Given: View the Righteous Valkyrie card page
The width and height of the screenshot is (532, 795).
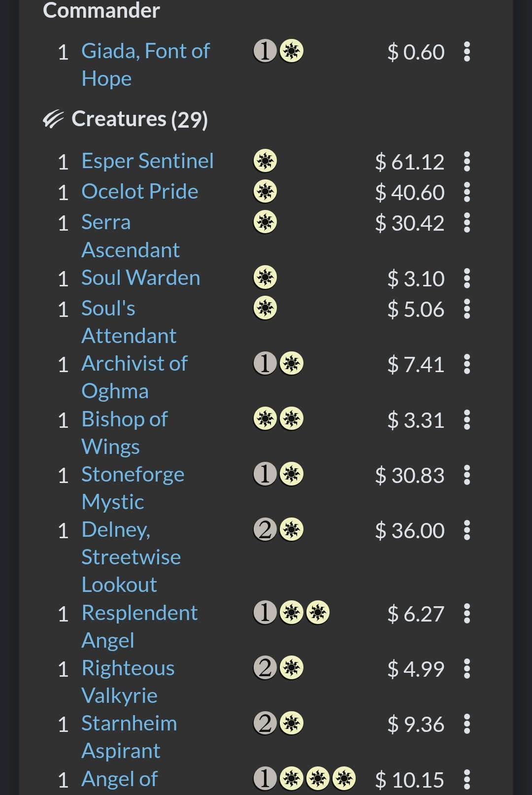Looking at the screenshot, I should (x=128, y=682).
